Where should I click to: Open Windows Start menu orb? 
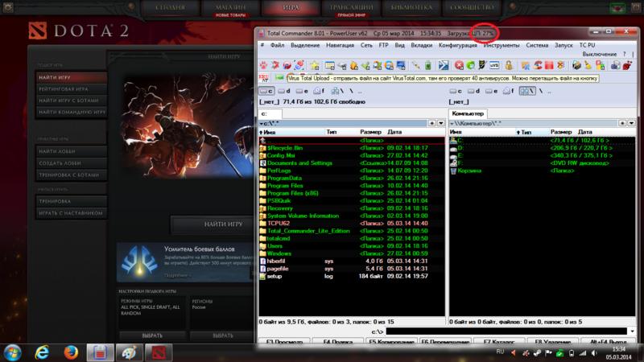(13, 352)
